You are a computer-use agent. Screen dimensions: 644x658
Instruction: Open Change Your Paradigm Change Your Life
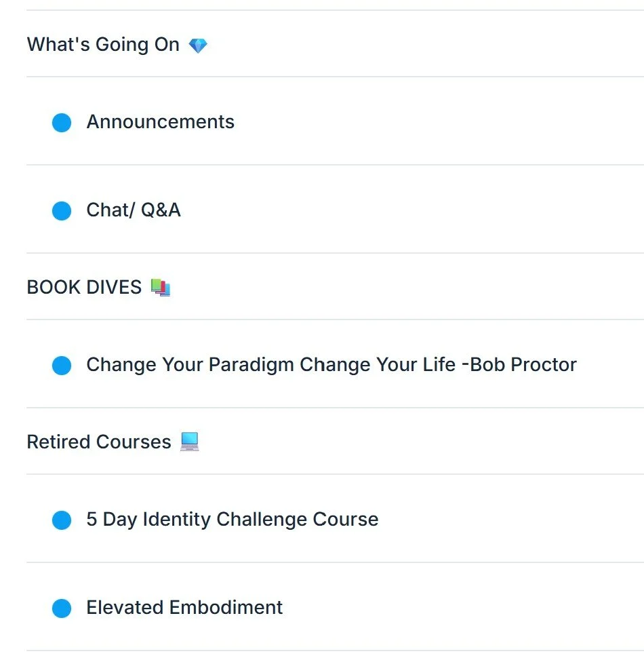click(335, 364)
